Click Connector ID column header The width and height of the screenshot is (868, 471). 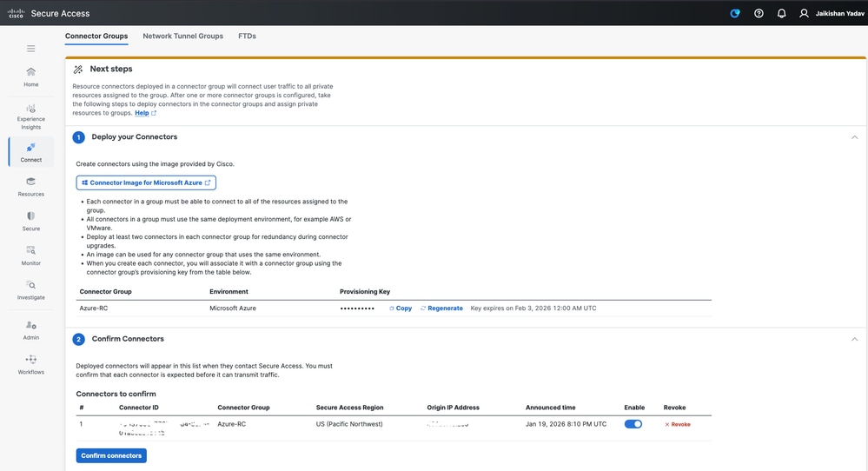pyautogui.click(x=139, y=408)
